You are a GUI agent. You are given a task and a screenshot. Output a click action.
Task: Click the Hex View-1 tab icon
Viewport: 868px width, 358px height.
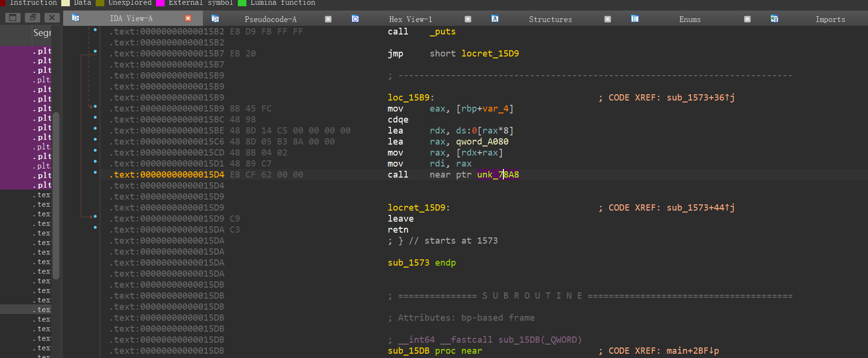pos(355,19)
